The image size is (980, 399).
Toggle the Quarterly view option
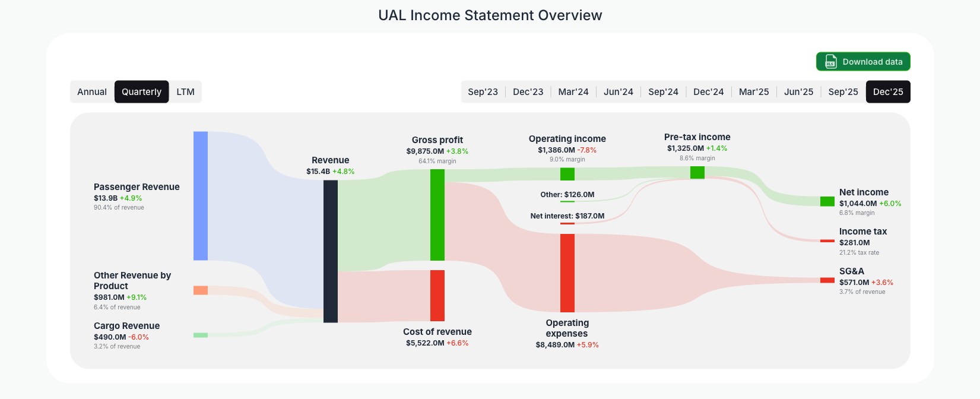pos(141,91)
